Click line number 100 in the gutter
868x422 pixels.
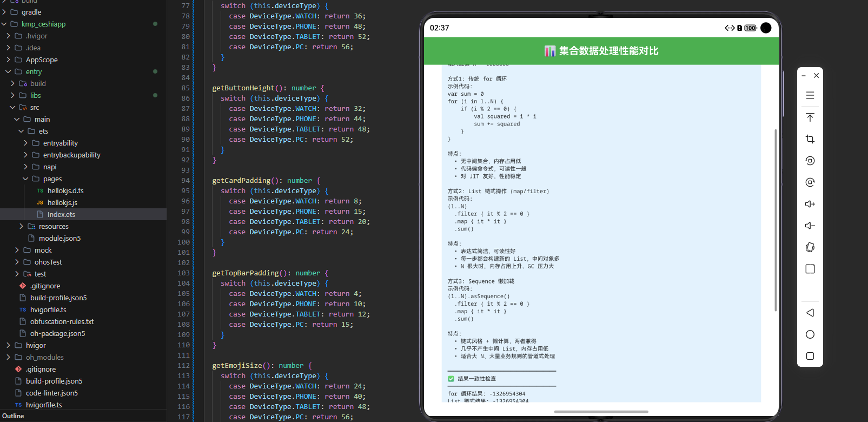click(x=183, y=242)
